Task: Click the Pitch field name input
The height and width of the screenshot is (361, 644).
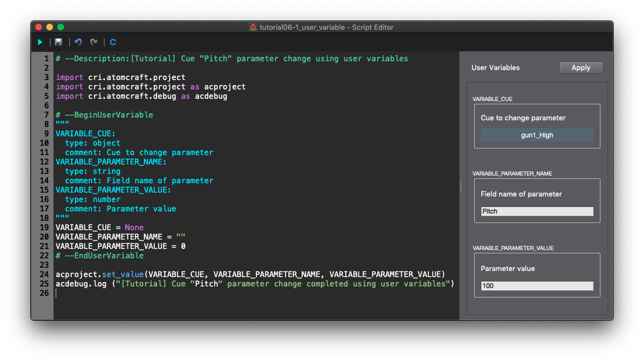Action: [x=536, y=211]
